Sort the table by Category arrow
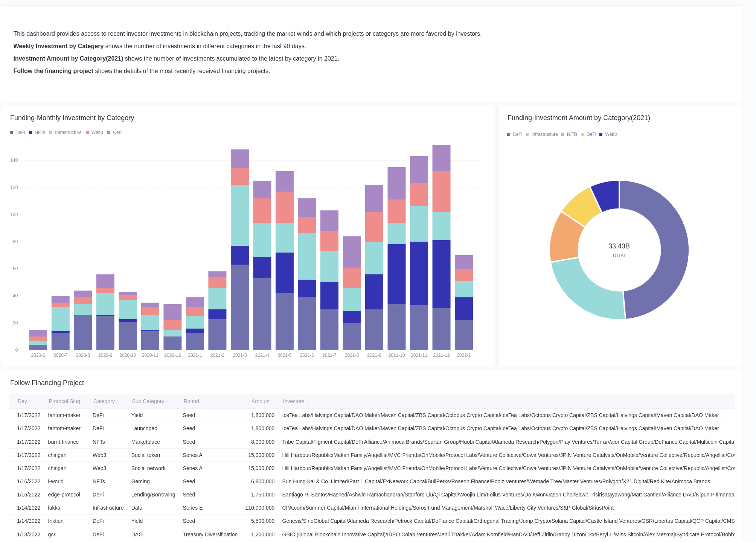Screen dimensions: 756x542 pos(118,401)
